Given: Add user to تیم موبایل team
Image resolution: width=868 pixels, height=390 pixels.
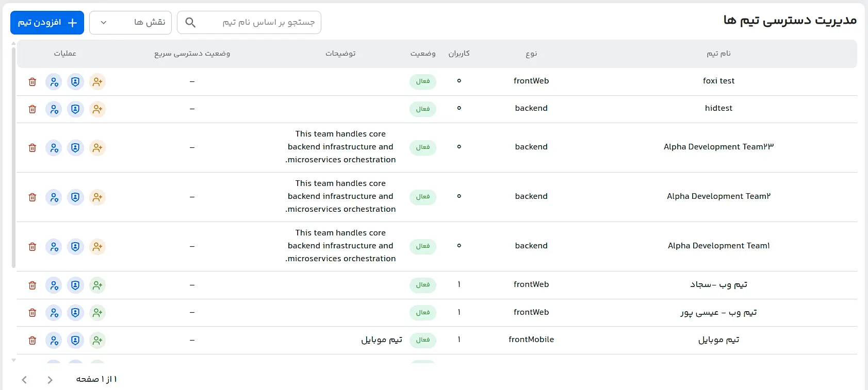Looking at the screenshot, I should 97,341.
